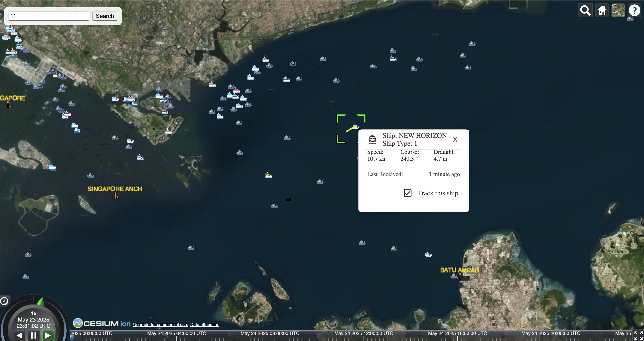Viewport: 644px width, 341px height.
Task: Focus the search field containing 11
Action: (x=49, y=16)
